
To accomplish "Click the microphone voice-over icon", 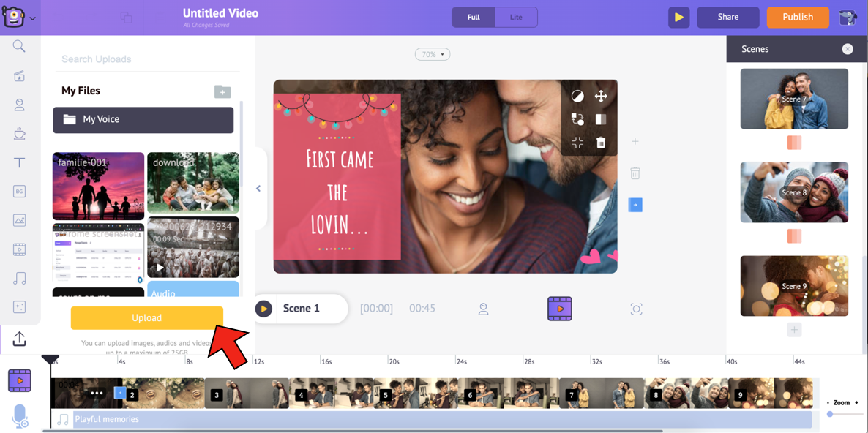I will (20, 415).
